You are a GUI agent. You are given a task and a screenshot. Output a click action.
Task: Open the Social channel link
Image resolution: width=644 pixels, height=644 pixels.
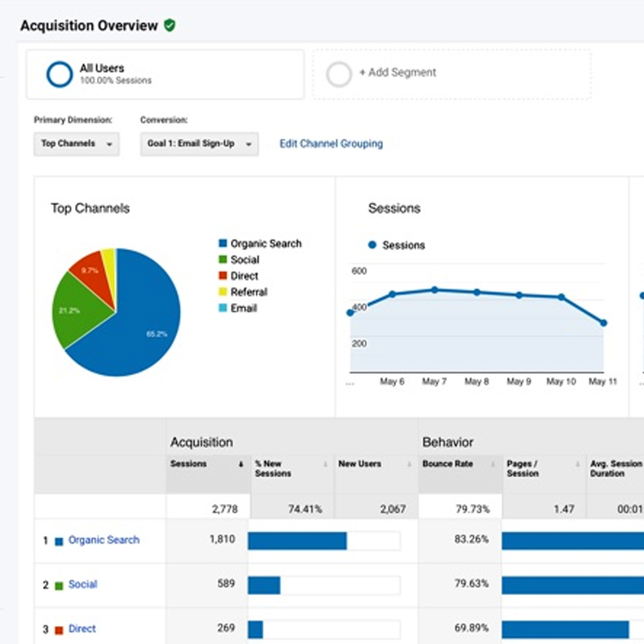[x=83, y=584]
